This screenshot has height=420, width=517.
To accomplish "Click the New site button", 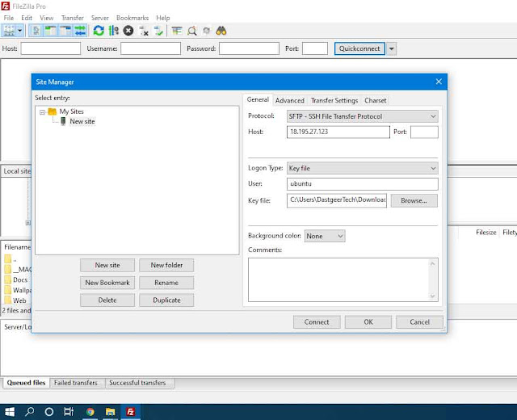I will (x=107, y=265).
